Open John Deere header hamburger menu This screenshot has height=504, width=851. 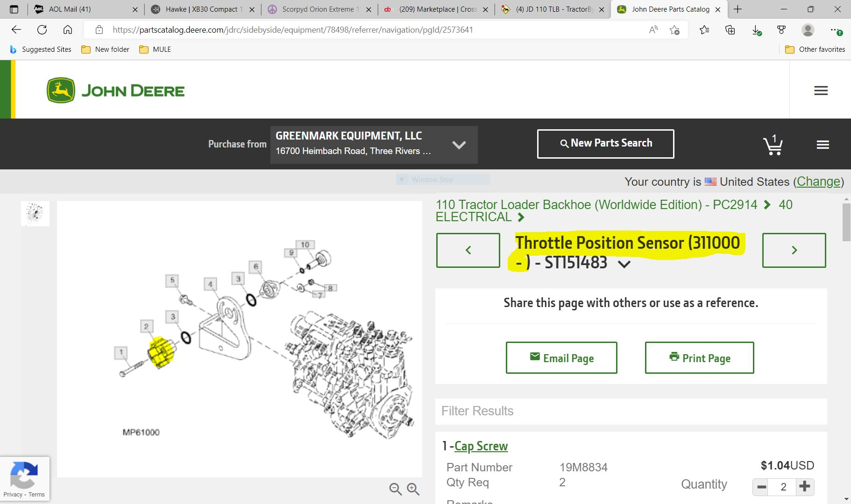click(x=821, y=91)
